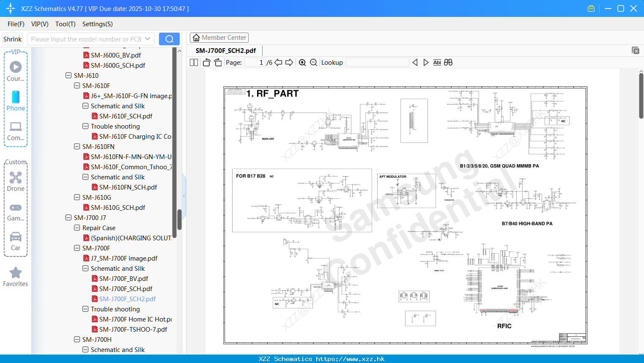644x363 pixels.
Task: Open SM-J610FN_SCH.pdf file
Action: tap(128, 187)
